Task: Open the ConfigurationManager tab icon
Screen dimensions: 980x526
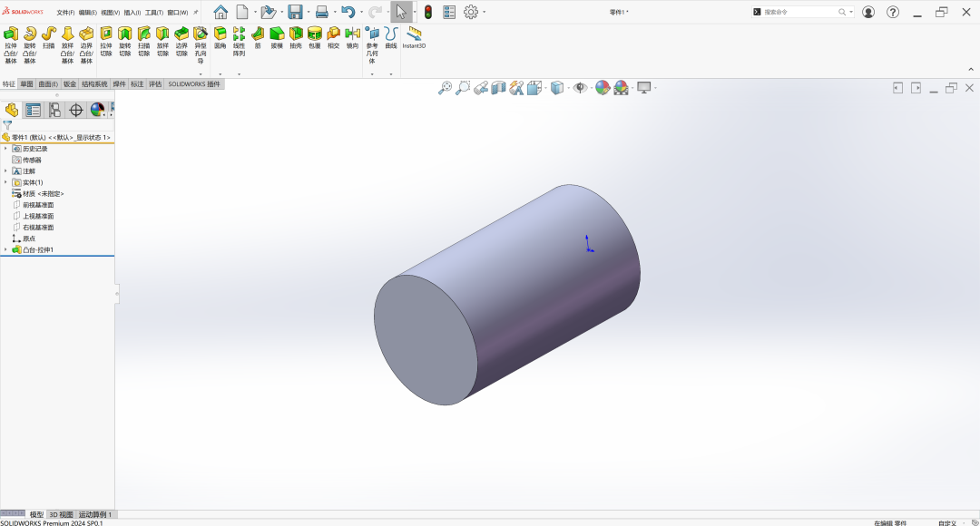Action: click(54, 110)
